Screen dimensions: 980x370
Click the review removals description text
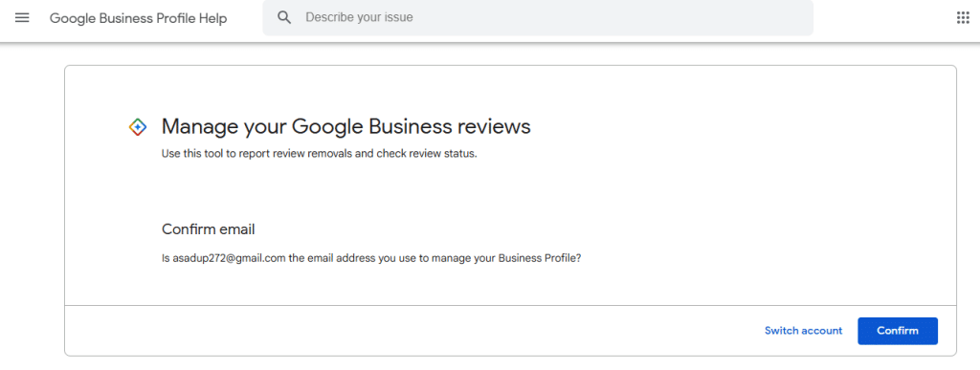[x=320, y=154]
